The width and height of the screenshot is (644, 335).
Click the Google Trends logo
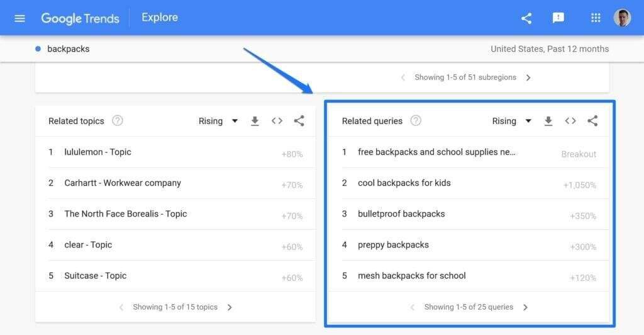tap(80, 18)
